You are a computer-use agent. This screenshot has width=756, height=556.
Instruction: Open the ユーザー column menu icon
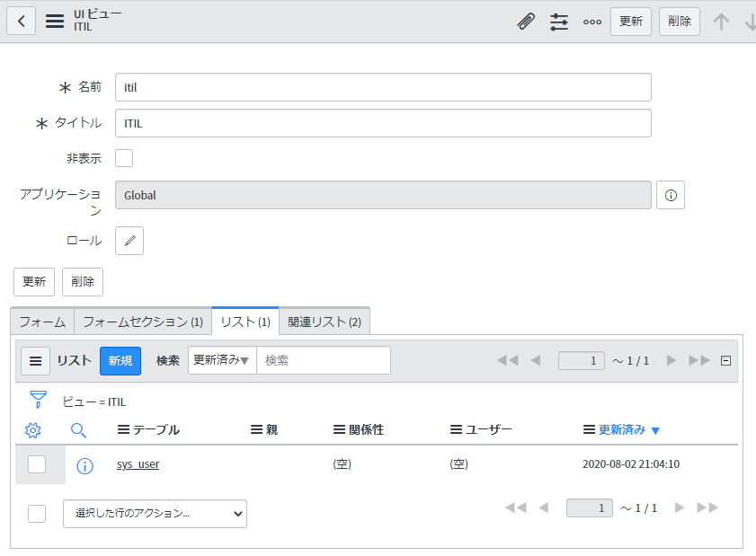tap(456, 429)
